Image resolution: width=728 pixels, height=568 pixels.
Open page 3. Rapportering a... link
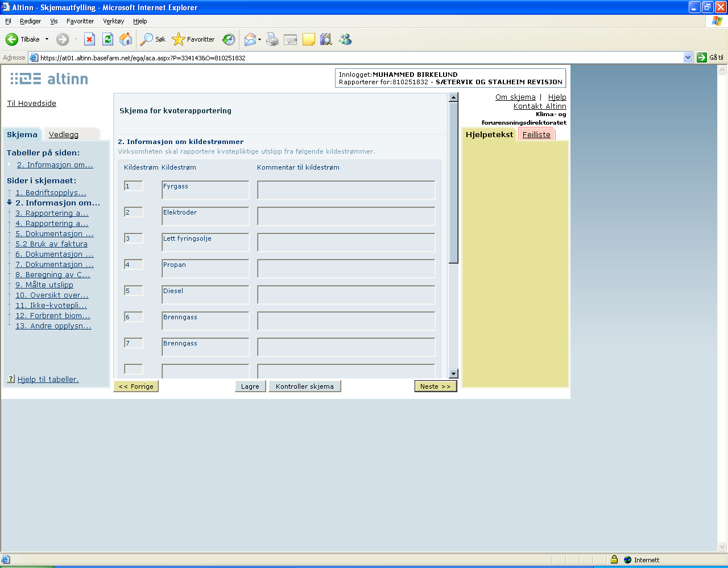click(x=52, y=213)
